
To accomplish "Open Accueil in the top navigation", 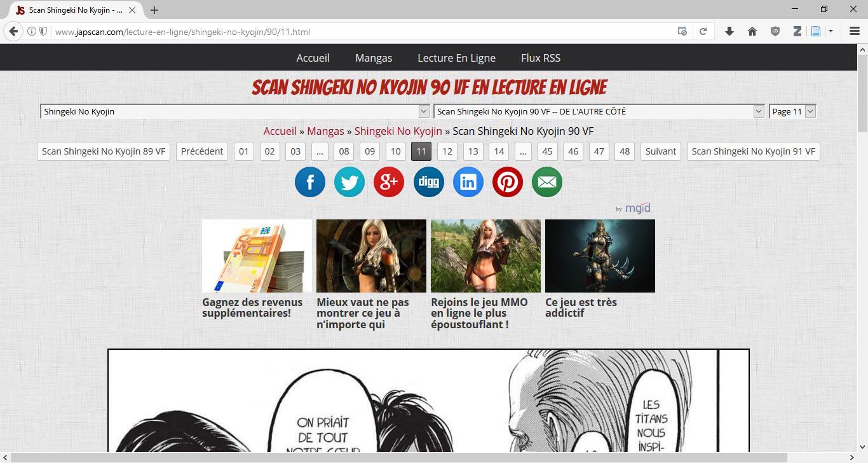I will click(x=313, y=58).
